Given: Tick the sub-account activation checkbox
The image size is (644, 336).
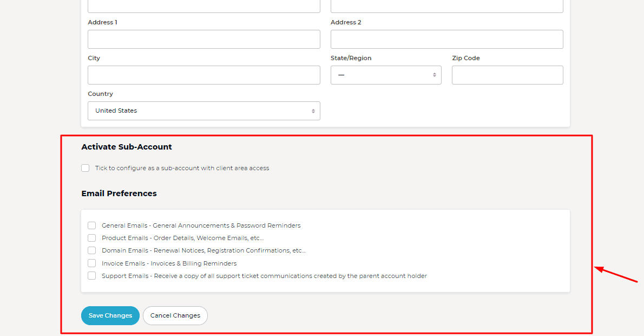Looking at the screenshot, I should tap(86, 168).
